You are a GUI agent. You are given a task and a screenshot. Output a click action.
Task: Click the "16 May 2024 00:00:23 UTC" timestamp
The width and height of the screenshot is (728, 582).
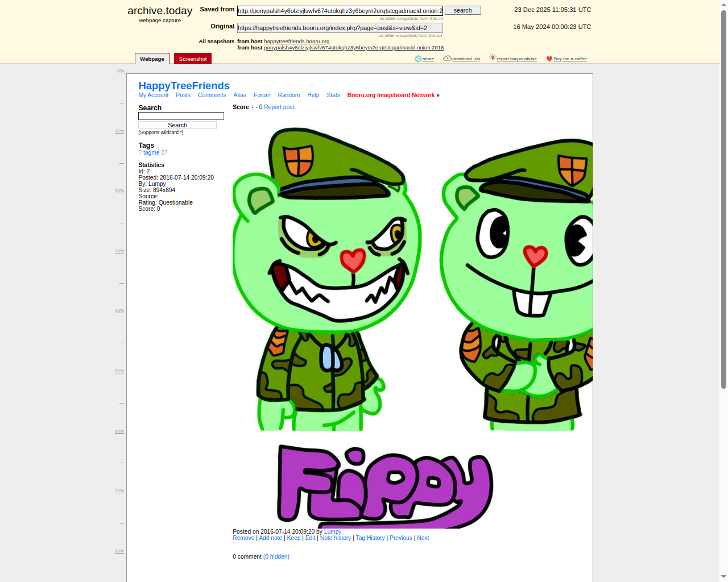pos(552,27)
